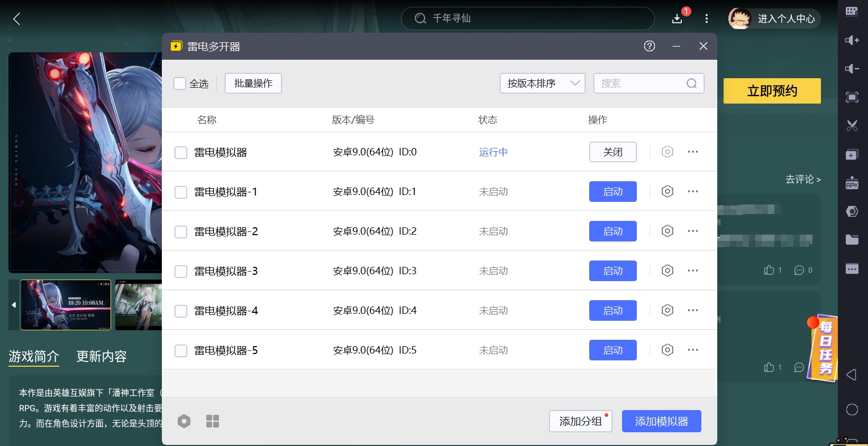The width and height of the screenshot is (868, 446).
Task: Open the help question mark icon
Action: coord(649,47)
